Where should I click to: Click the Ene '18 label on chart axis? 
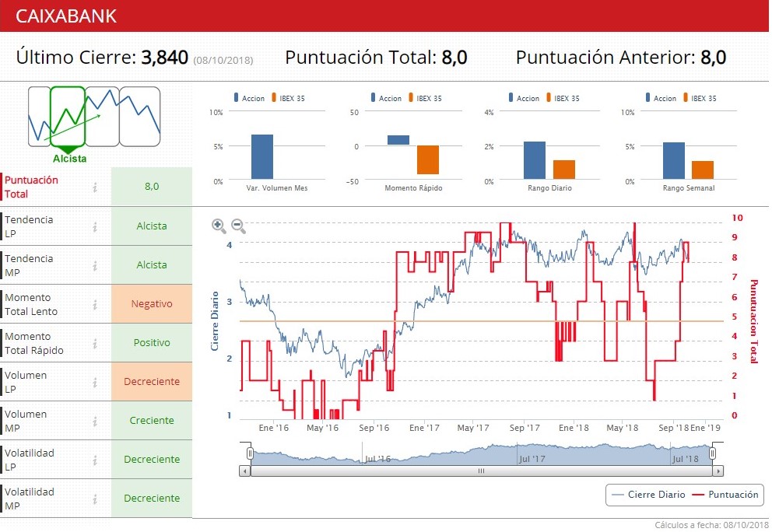[574, 428]
